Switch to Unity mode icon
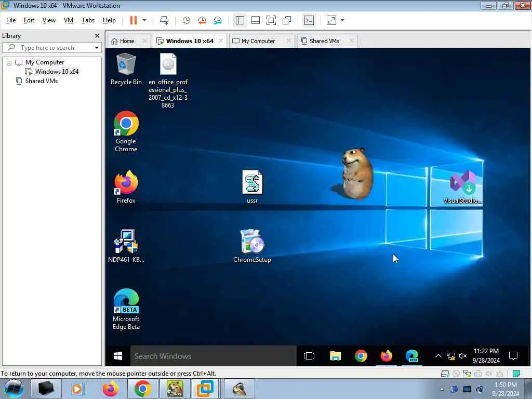Screen dimensions: 532x399 pos(287,20)
